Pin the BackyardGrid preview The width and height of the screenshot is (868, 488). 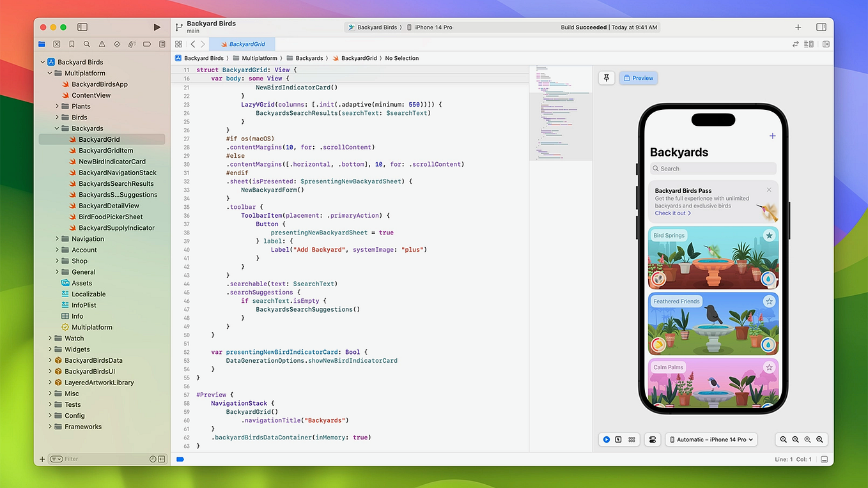click(606, 77)
